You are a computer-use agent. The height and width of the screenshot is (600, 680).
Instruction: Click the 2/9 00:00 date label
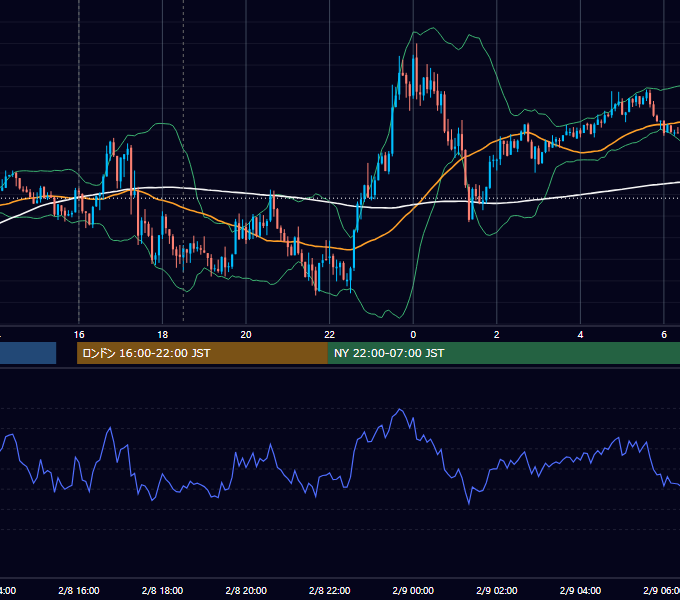413,590
